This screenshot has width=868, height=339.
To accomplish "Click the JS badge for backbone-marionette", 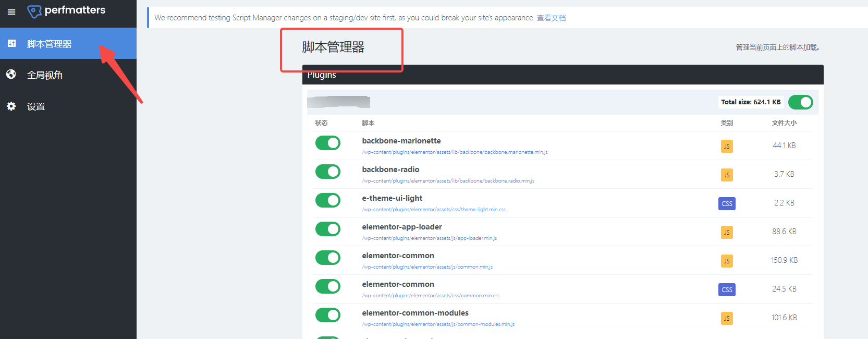I will pyautogui.click(x=727, y=146).
